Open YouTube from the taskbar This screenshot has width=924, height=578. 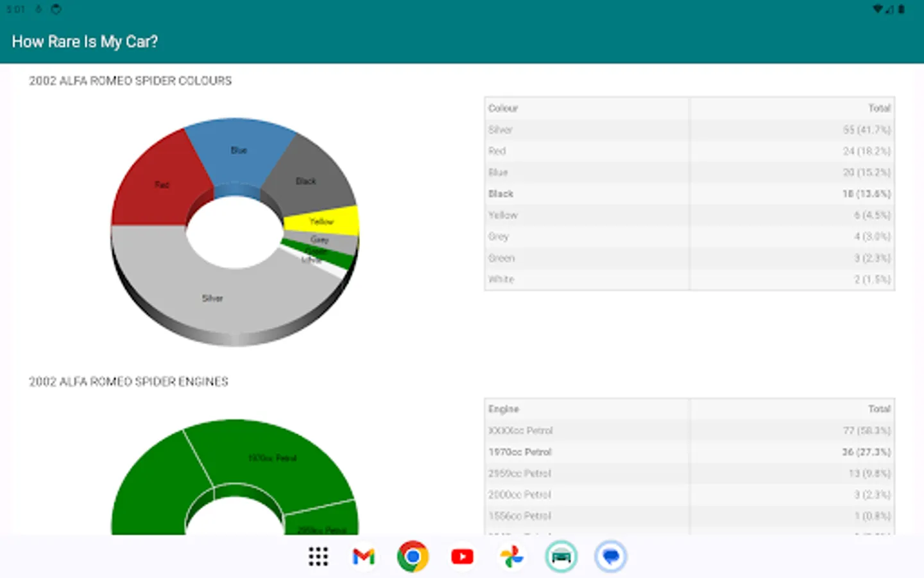462,556
